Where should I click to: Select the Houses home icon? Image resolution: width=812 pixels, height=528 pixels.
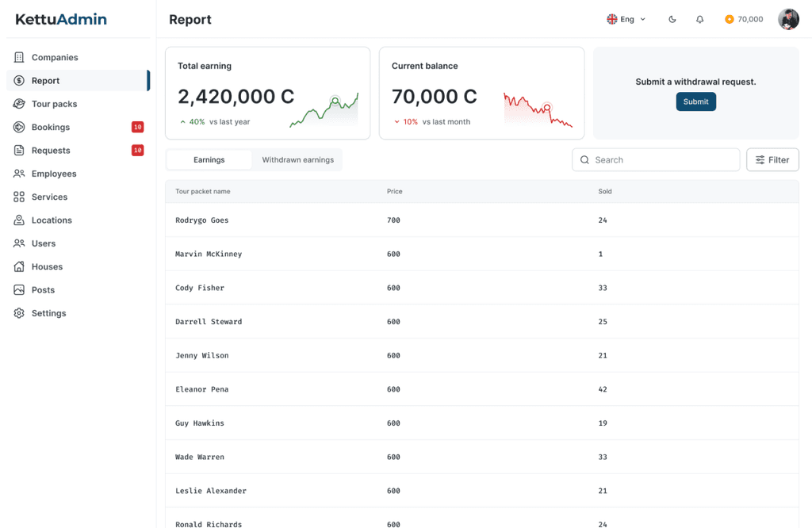(19, 267)
